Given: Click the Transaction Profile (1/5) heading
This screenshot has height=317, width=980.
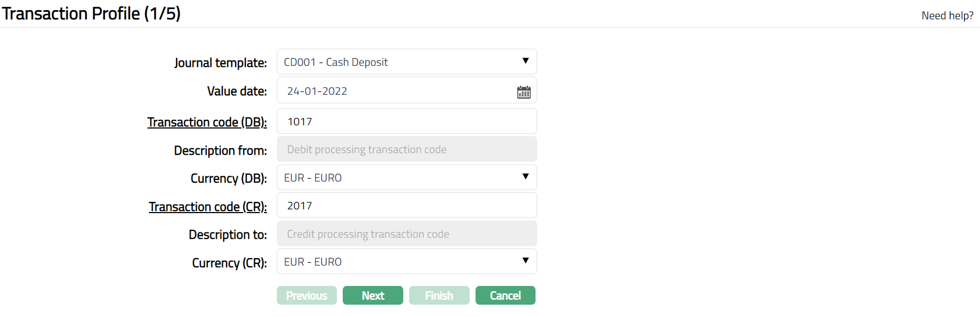Looking at the screenshot, I should tap(91, 13).
